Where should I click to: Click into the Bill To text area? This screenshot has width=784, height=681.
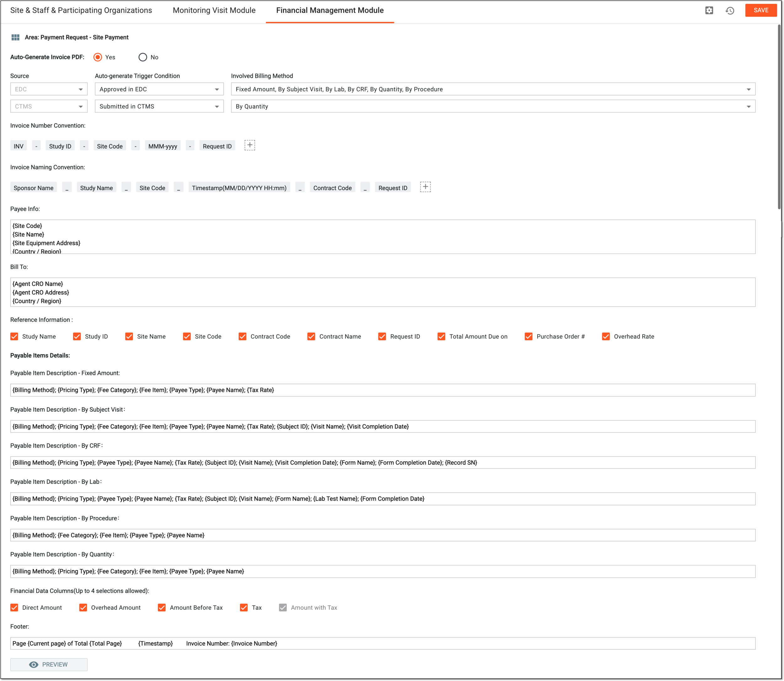click(x=383, y=292)
